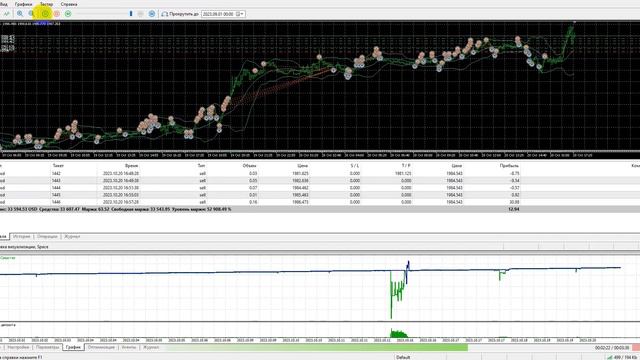This screenshot has height=360, width=640.
Task: Click the volume cell 0.16
Action: tap(253, 202)
